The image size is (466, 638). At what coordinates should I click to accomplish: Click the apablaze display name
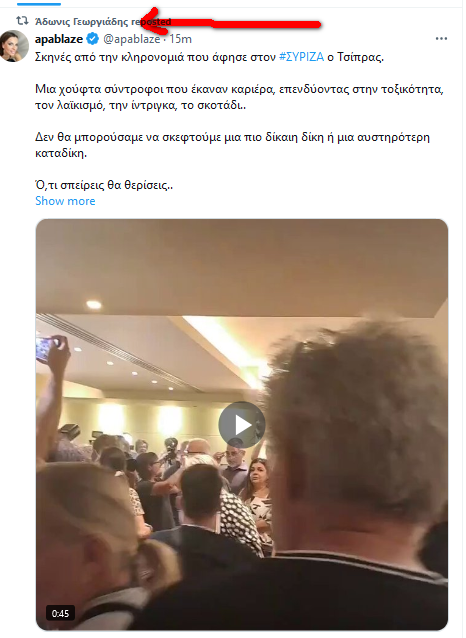point(59,39)
